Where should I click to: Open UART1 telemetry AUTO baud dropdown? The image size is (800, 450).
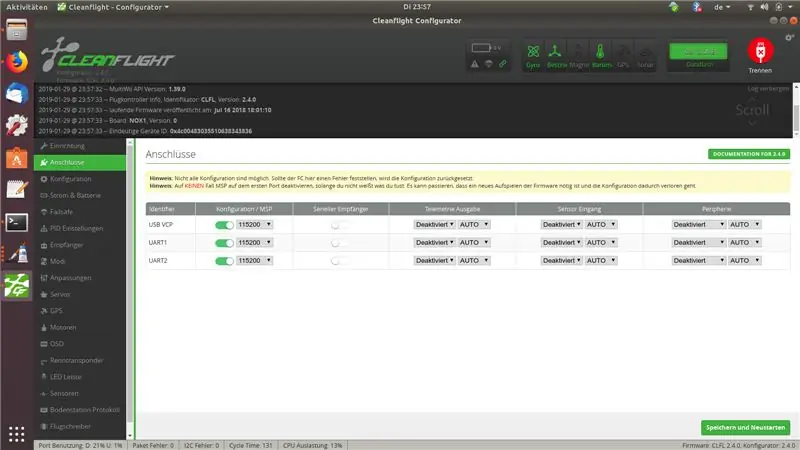[x=473, y=242]
